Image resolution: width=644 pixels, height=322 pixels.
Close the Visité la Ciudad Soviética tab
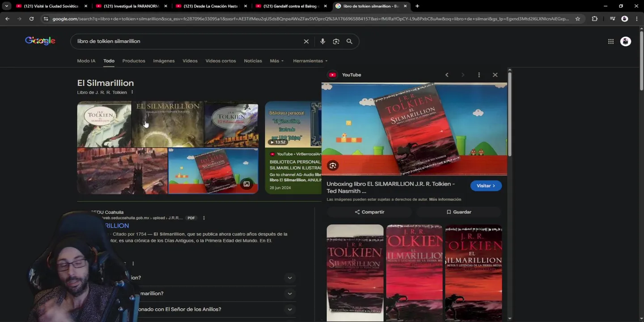[x=86, y=6]
